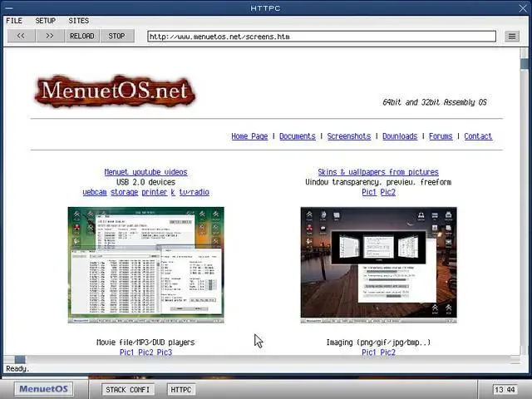
Task: Switch to STACK CONFI taskbar item
Action: pyautogui.click(x=128, y=389)
